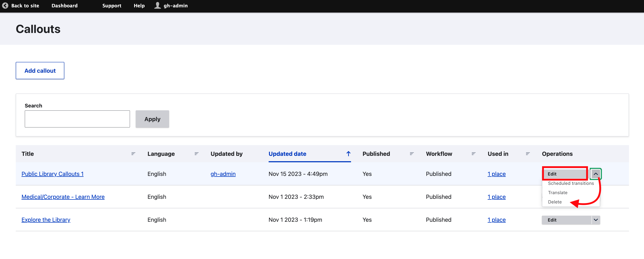Choose Delete in the operations menu
The image size is (644, 259).
coord(554,202)
